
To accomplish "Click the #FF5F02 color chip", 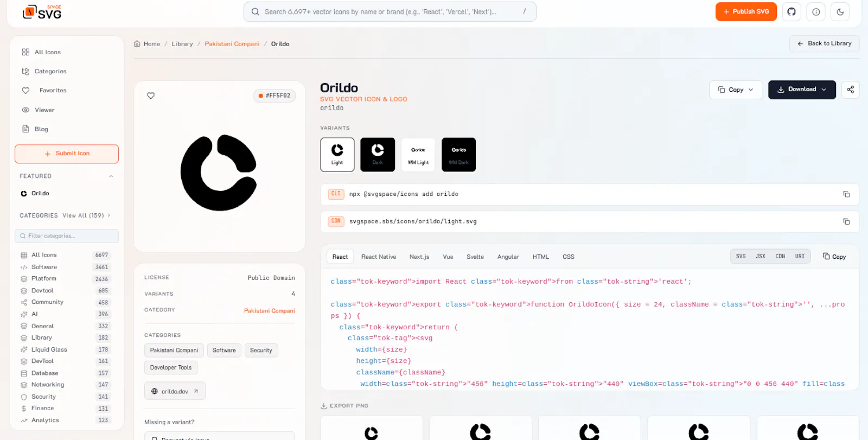I will click(275, 95).
